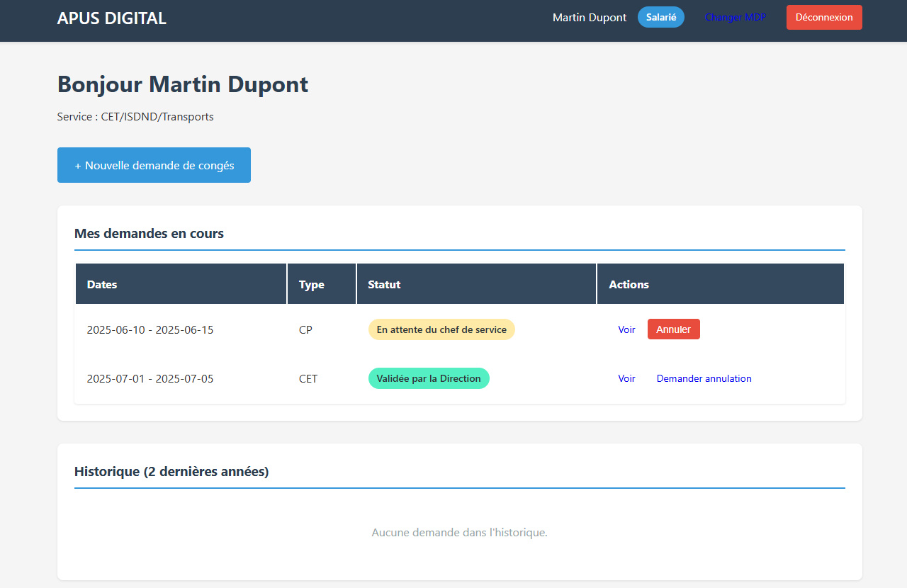This screenshot has height=588, width=907.
Task: Click the Statut column header
Action: (384, 285)
